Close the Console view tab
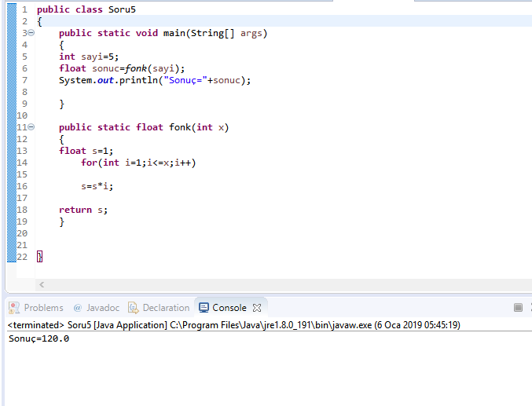Screen dimensions: 532x406 click(257, 308)
